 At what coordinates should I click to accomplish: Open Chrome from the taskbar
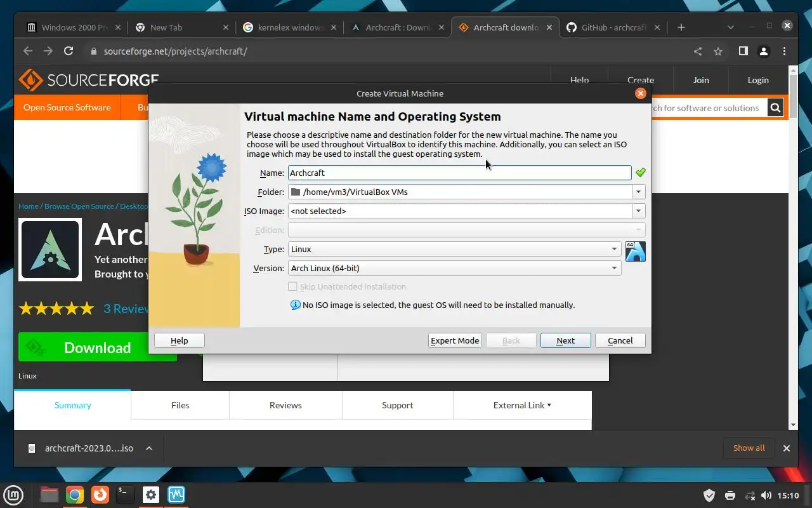(x=75, y=495)
